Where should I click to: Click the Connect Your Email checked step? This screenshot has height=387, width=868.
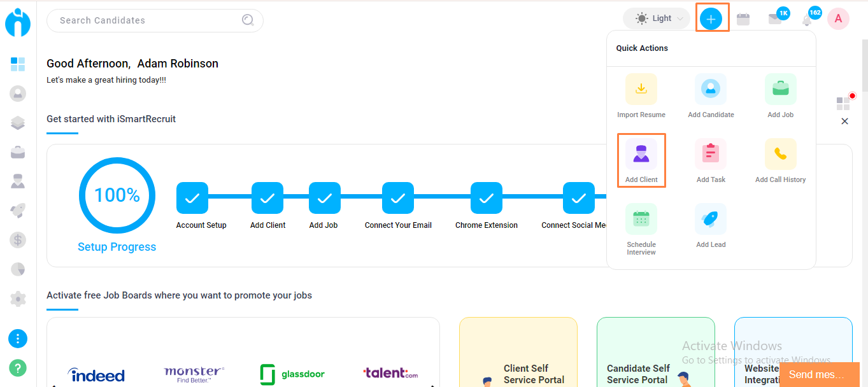click(398, 198)
